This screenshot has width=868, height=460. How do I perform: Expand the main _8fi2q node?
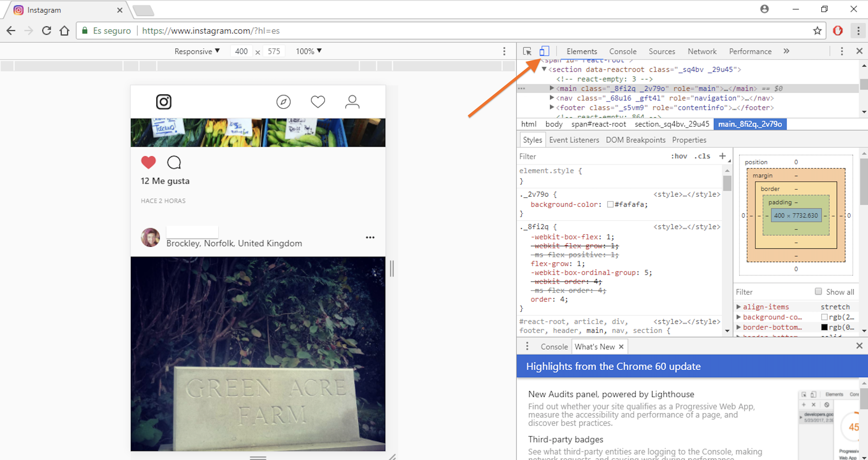(552, 88)
